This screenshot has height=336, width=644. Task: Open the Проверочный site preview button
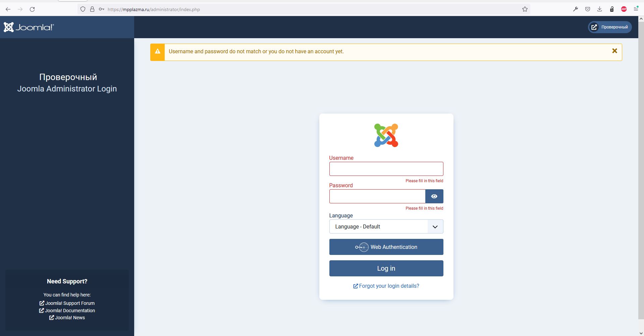click(610, 27)
